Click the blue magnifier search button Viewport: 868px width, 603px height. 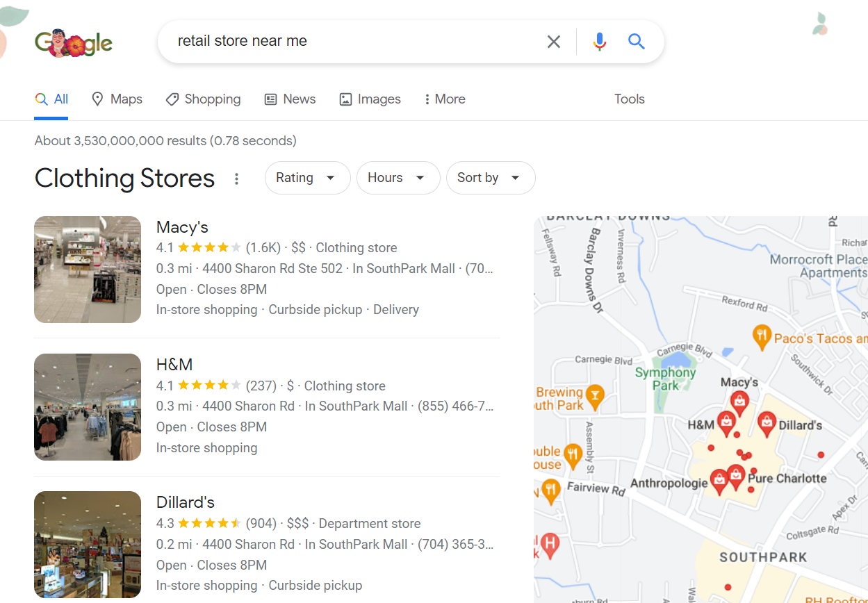click(x=637, y=42)
